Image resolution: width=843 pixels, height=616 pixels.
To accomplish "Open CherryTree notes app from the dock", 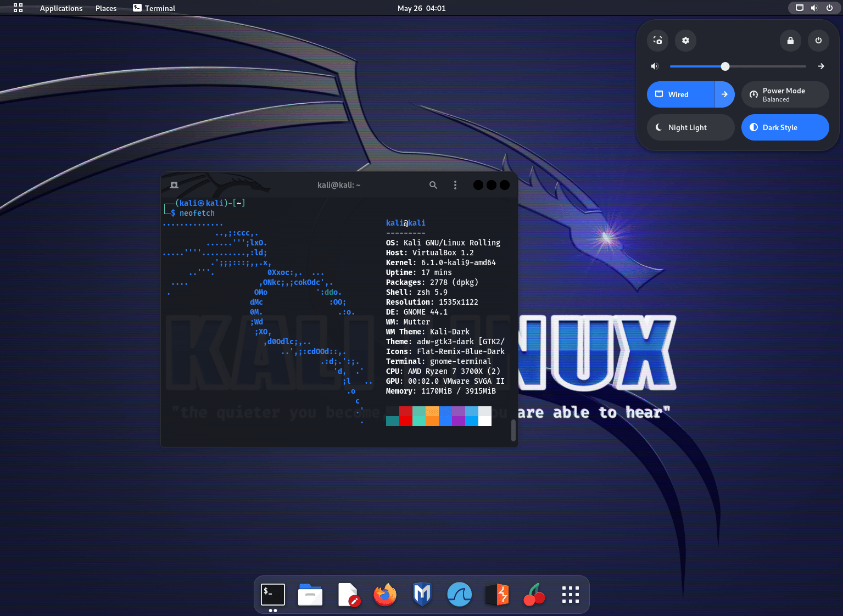I will pyautogui.click(x=534, y=595).
